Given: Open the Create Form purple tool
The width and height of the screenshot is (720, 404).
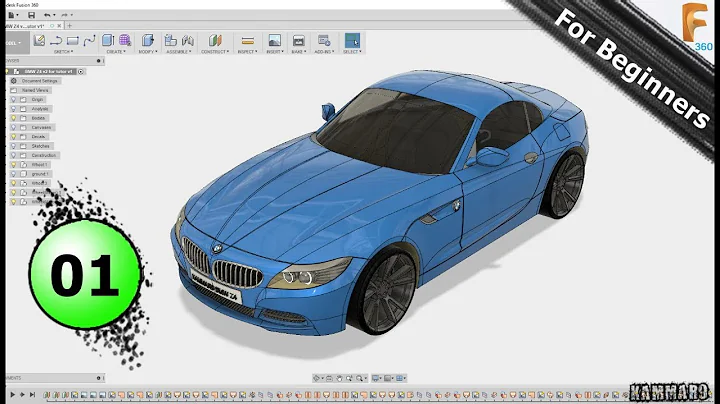Looking at the screenshot, I should 125,40.
